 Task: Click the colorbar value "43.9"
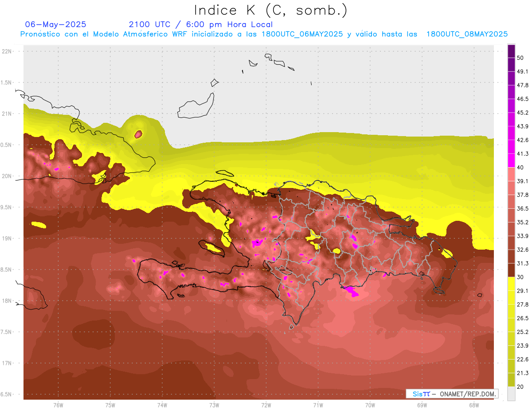(x=522, y=126)
